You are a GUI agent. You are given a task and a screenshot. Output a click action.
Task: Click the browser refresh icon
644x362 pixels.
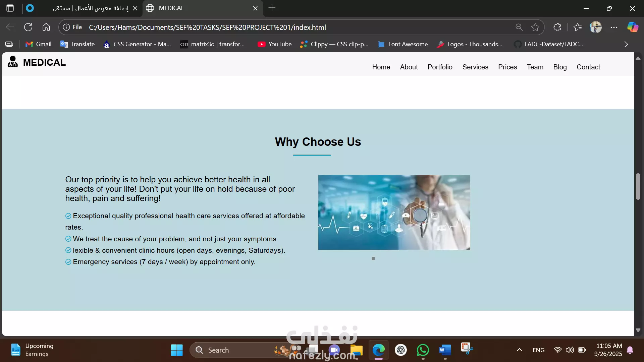click(28, 27)
